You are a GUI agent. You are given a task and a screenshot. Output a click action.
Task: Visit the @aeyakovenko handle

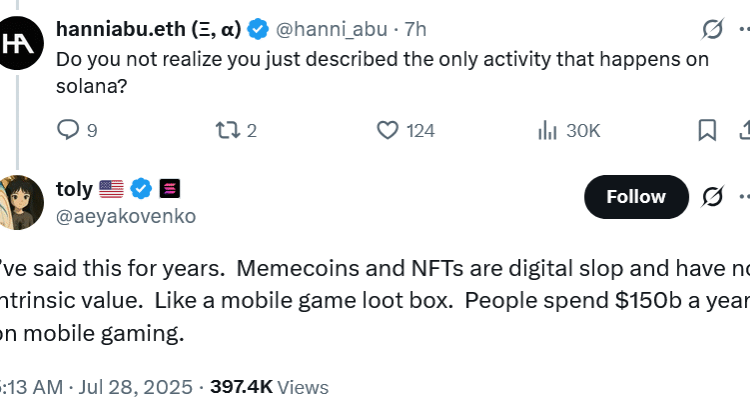126,216
